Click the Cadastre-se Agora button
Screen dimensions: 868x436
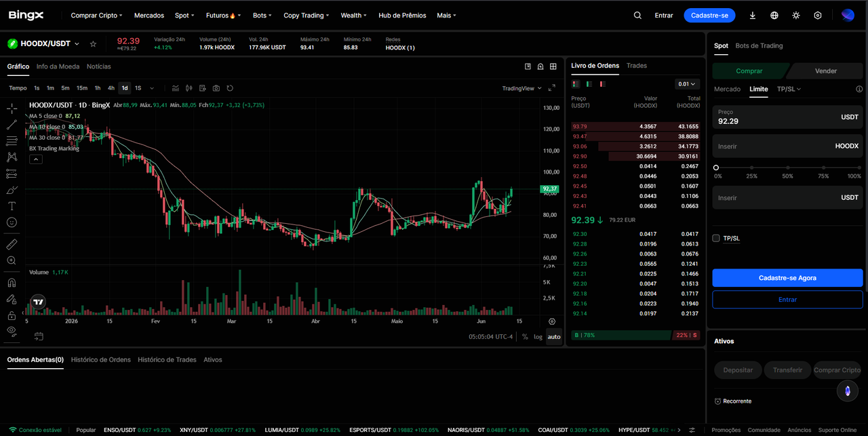787,278
